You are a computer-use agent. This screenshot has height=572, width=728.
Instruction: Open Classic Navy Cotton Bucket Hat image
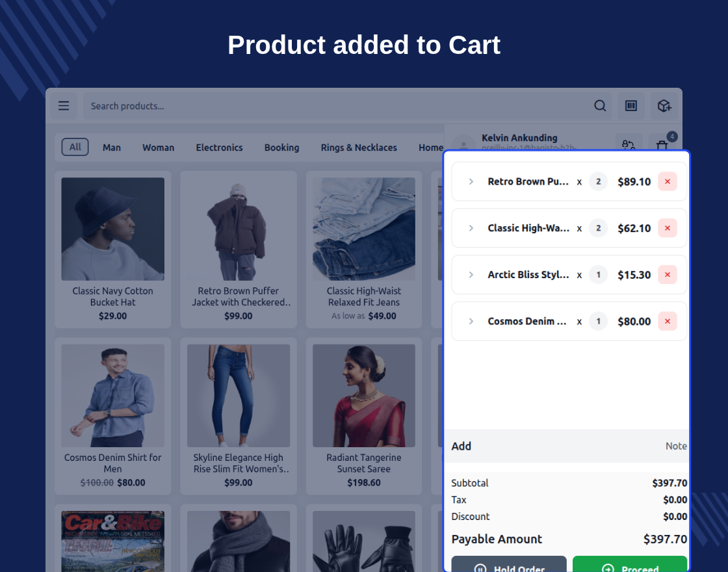[113, 229]
